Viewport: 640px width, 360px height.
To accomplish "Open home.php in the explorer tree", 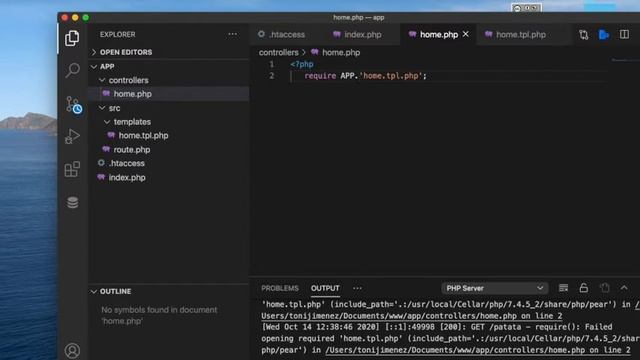I will click(168, 94).
